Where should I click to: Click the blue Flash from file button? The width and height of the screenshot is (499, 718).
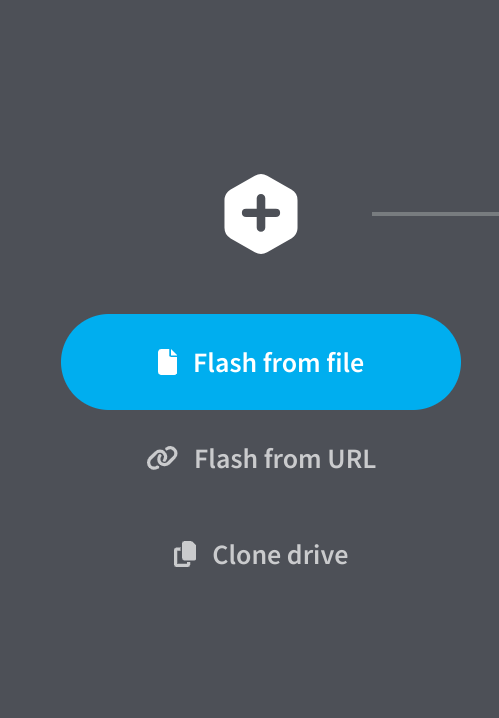pyautogui.click(x=261, y=362)
